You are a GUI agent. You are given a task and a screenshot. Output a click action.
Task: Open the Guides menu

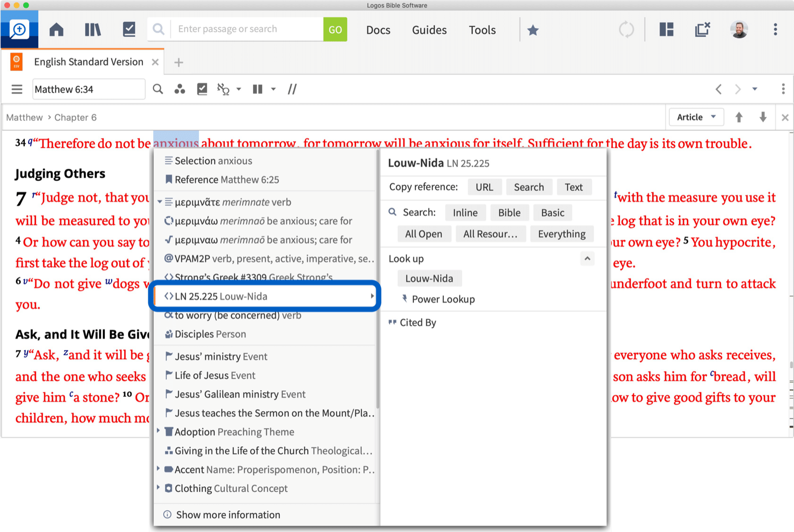click(429, 30)
